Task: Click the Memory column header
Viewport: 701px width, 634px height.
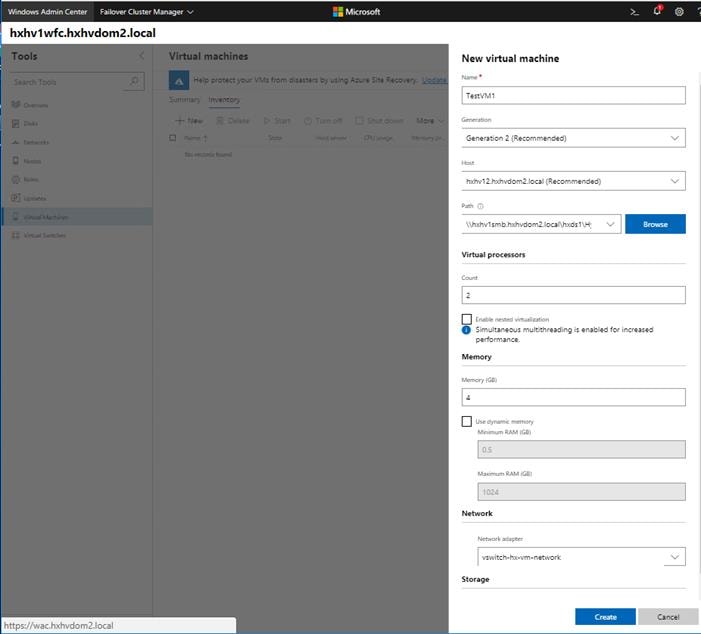Action: (427, 138)
